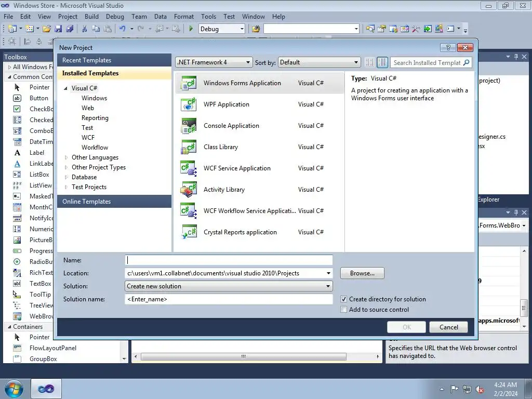Switch templates to medium icons list view
The height and width of the screenshot is (399, 532).
(x=382, y=62)
